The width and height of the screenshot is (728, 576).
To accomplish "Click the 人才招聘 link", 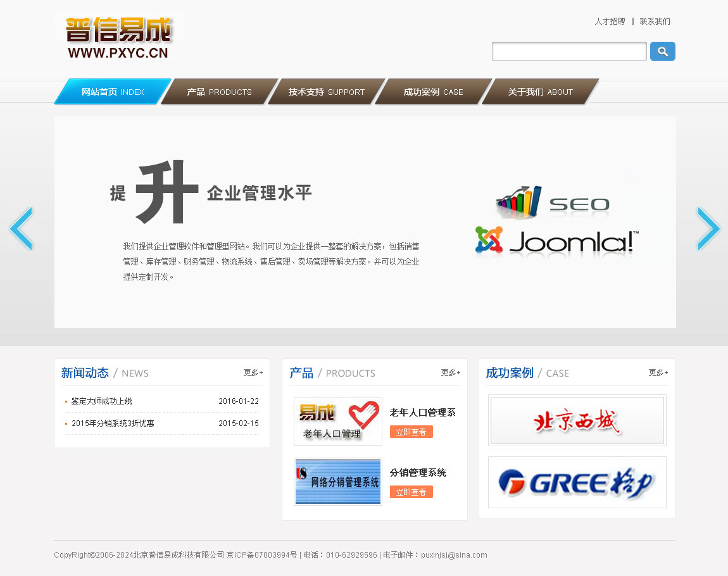I will point(610,22).
